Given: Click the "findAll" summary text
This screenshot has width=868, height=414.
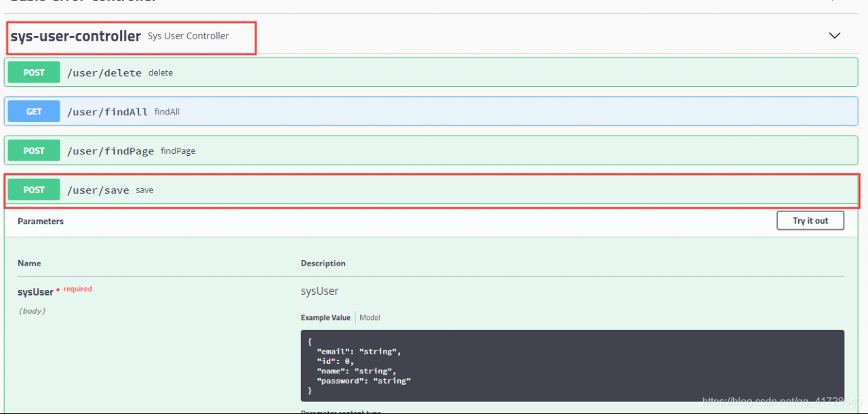Looking at the screenshot, I should (167, 112).
